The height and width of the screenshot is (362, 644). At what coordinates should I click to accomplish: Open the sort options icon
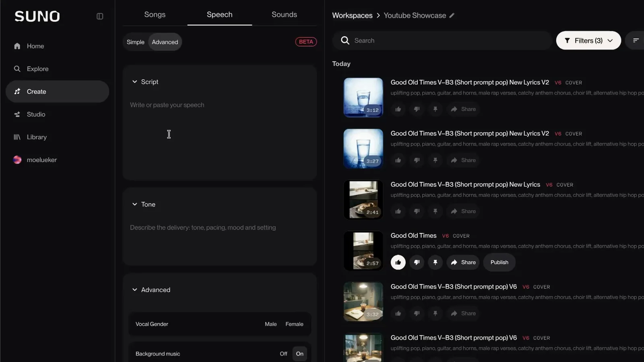point(636,41)
